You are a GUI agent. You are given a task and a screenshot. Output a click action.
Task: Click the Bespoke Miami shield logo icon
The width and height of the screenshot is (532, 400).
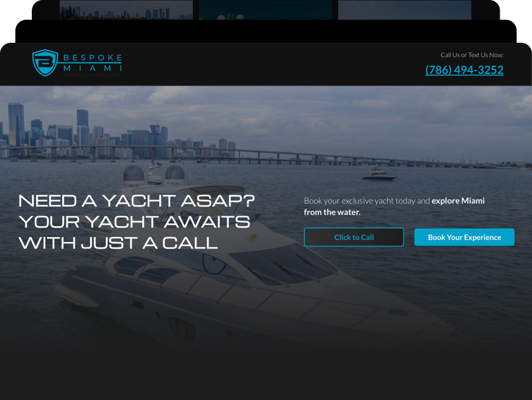(45, 63)
